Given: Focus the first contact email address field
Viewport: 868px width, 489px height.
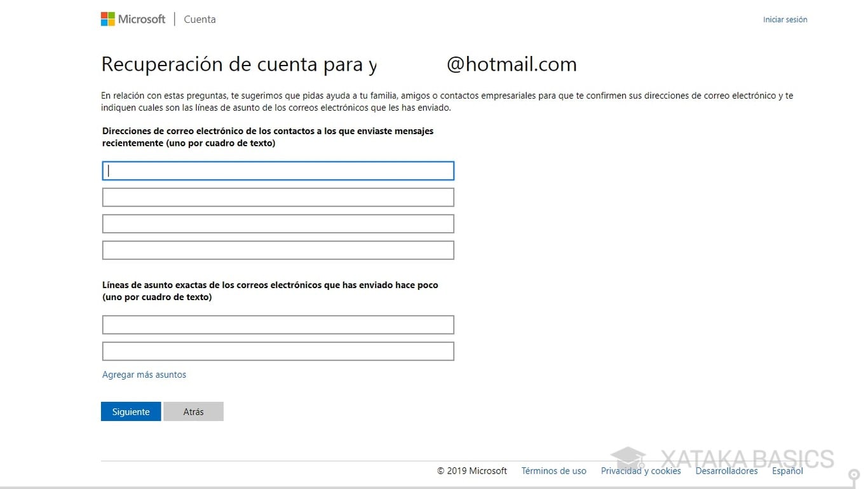Looking at the screenshot, I should click(278, 170).
